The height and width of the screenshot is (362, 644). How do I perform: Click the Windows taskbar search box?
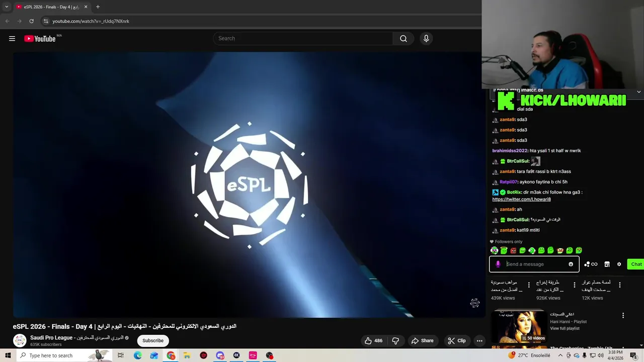coord(63,355)
